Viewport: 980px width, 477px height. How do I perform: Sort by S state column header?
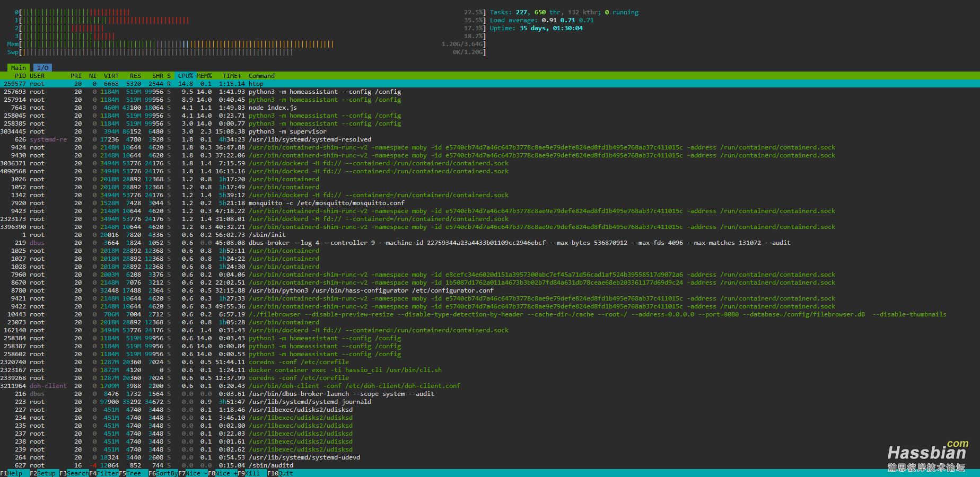tap(169, 76)
